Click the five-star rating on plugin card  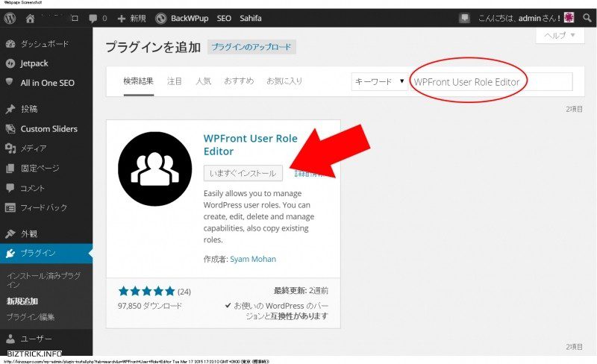(x=146, y=292)
